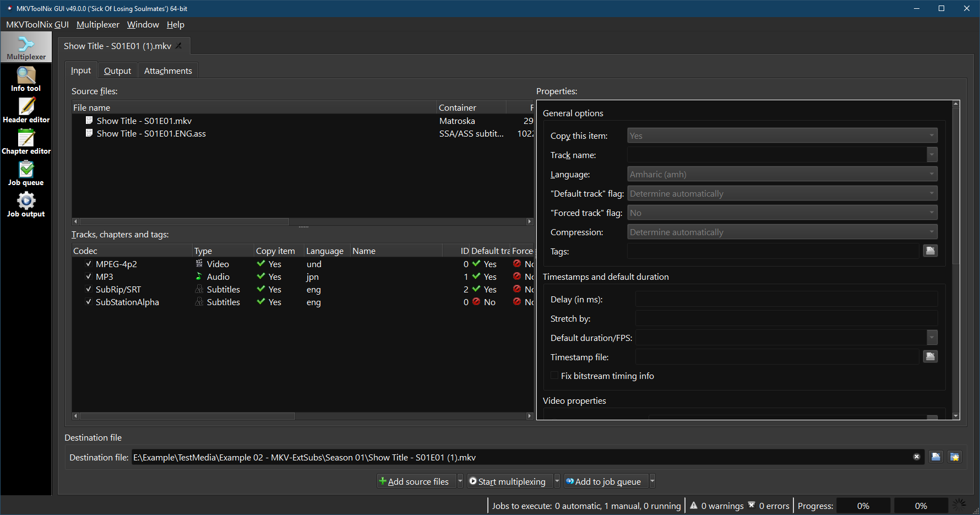Screen dimensions: 980x515
Task: Open the Copy this item dropdown
Action: [x=782, y=135]
